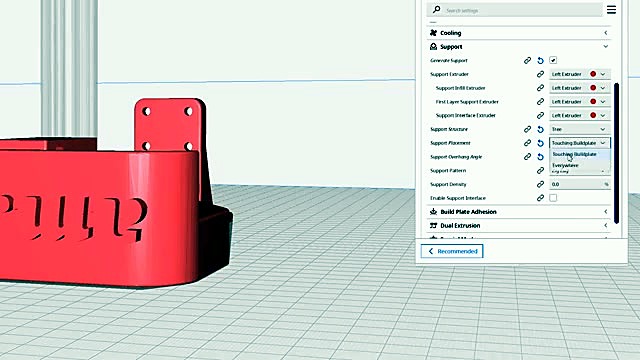Collapse the Support section
Viewport: 640px width, 360px height.
pos(606,47)
